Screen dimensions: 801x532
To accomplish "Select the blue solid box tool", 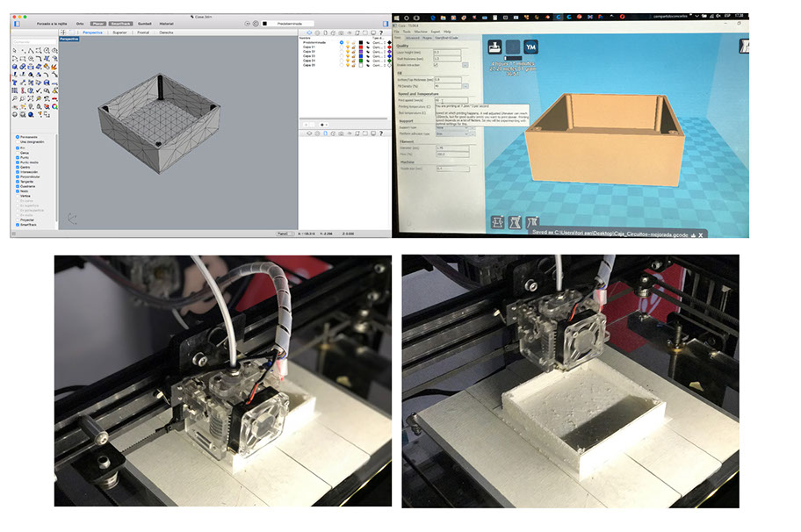I will pos(14,67).
